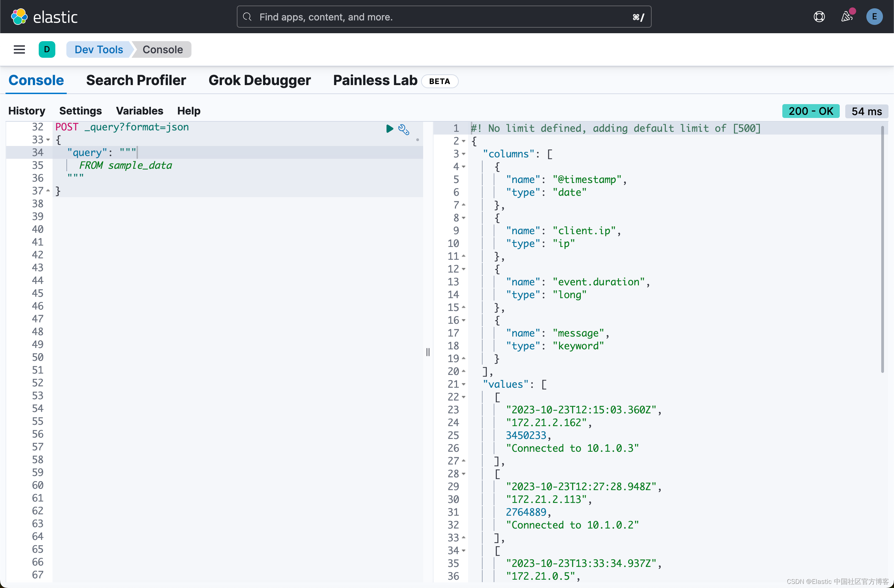Open the console Help menu

click(x=188, y=110)
